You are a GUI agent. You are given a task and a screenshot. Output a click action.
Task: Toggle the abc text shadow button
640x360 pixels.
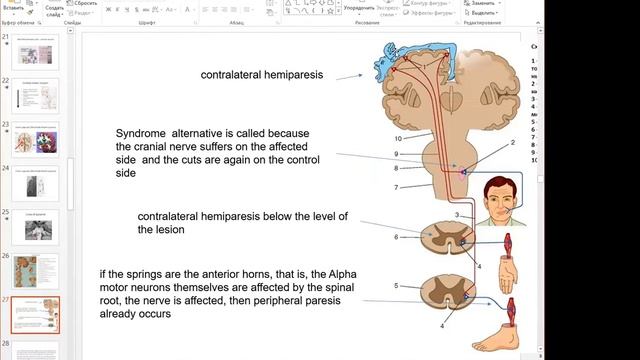(x=146, y=9)
